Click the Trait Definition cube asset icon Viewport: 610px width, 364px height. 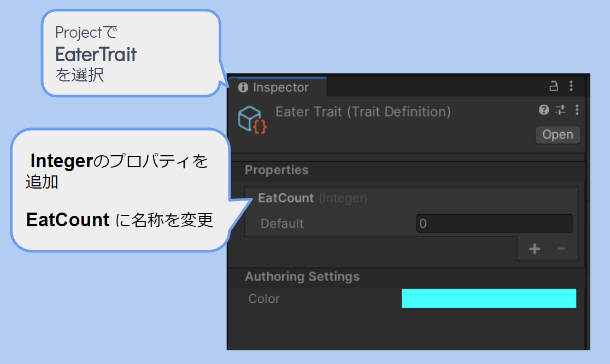click(x=253, y=120)
